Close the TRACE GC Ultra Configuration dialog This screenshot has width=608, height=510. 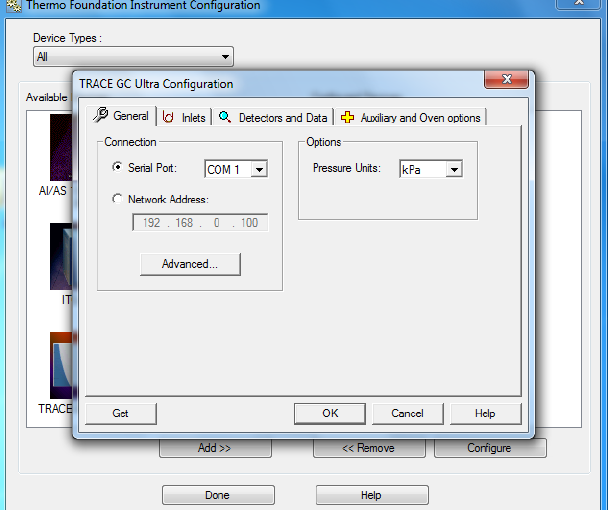(x=506, y=80)
